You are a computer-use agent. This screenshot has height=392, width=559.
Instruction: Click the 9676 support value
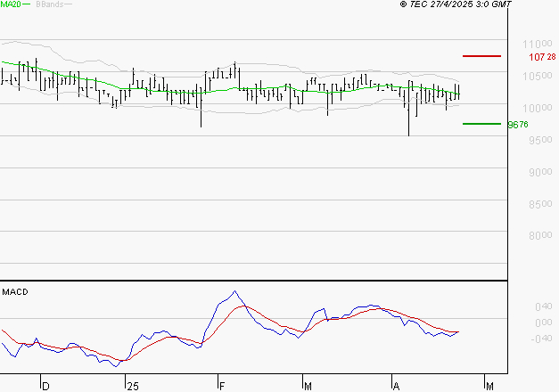(x=517, y=125)
